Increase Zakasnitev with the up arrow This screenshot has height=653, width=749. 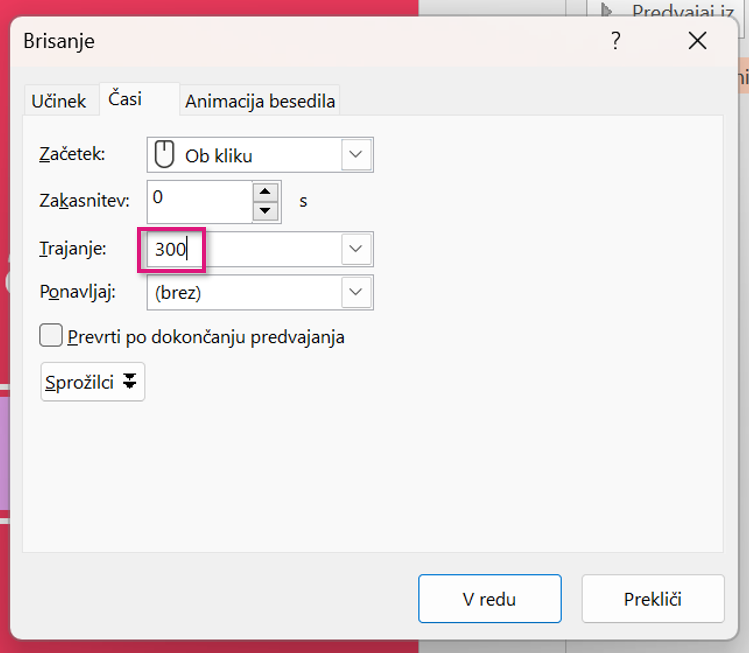coord(265,192)
